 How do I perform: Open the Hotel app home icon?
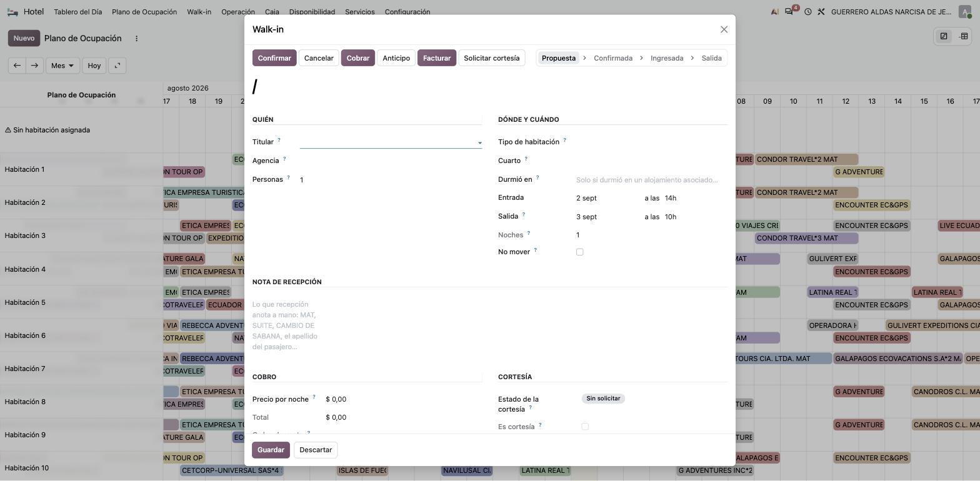click(12, 12)
